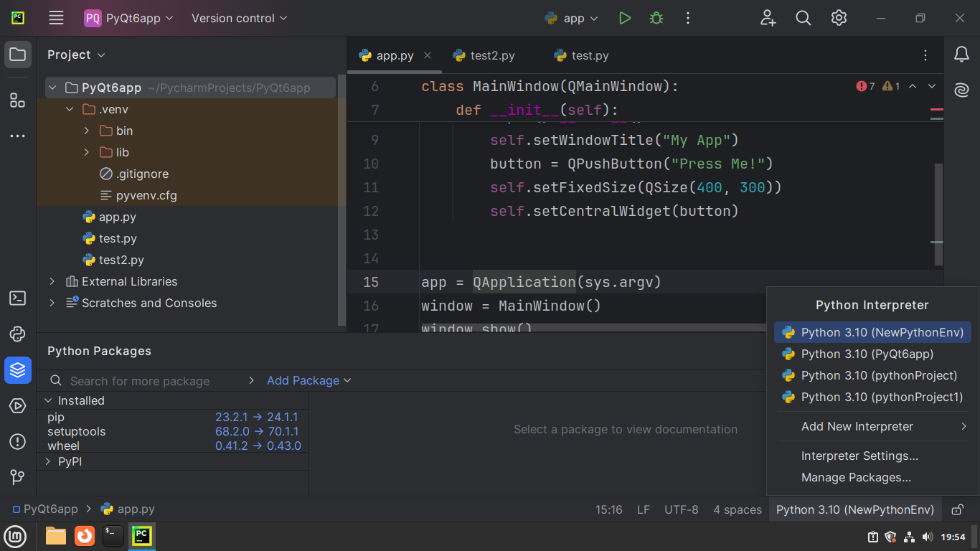Open the Services tool window
Screen dimensions: 980x551
pos(18,406)
